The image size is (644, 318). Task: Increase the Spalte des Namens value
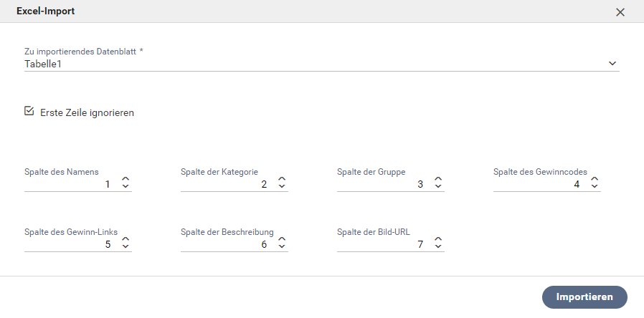click(x=126, y=180)
